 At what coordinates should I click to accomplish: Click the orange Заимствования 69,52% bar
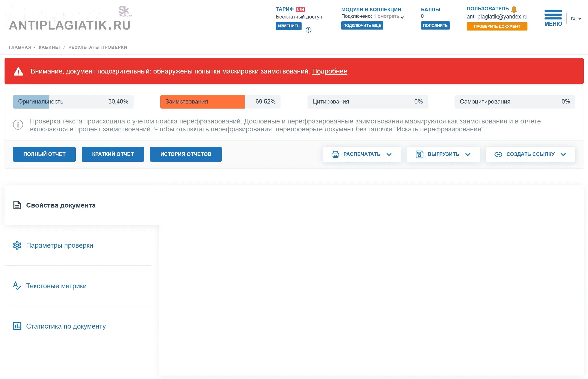pyautogui.click(x=220, y=102)
